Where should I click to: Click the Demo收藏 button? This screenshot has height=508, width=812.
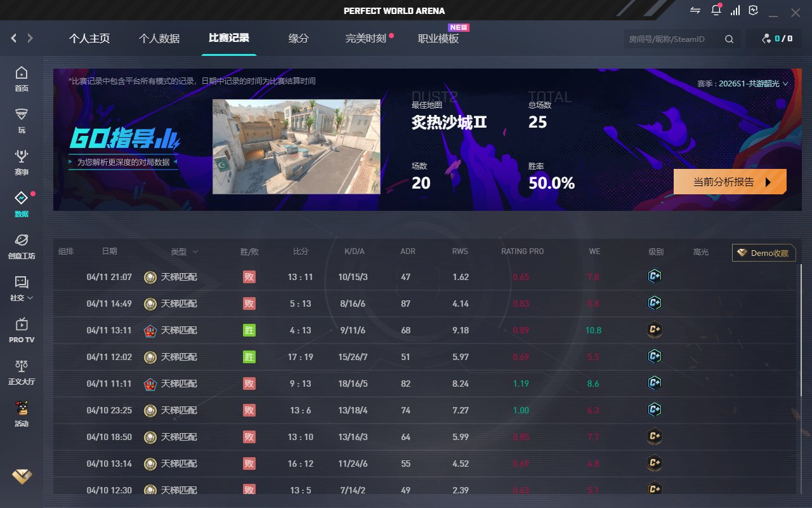(x=764, y=253)
